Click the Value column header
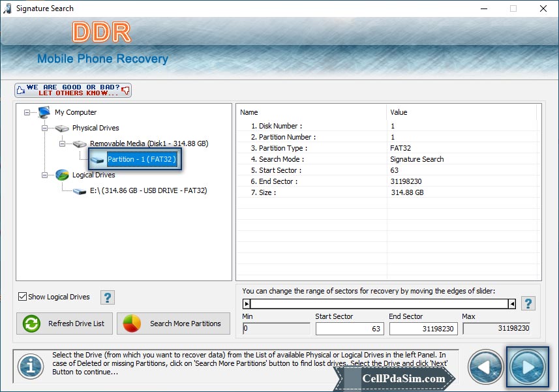 462,112
